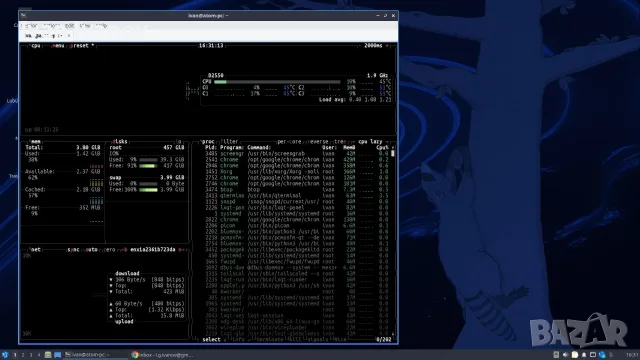This screenshot has width=640, height=360.
Task: Toggle per-core process CPU display
Action: click(289, 142)
